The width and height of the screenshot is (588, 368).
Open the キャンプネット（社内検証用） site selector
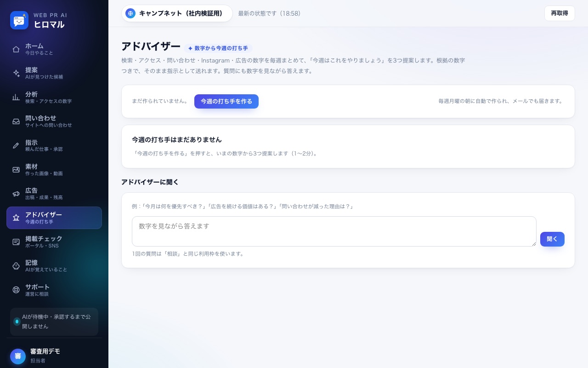click(177, 13)
